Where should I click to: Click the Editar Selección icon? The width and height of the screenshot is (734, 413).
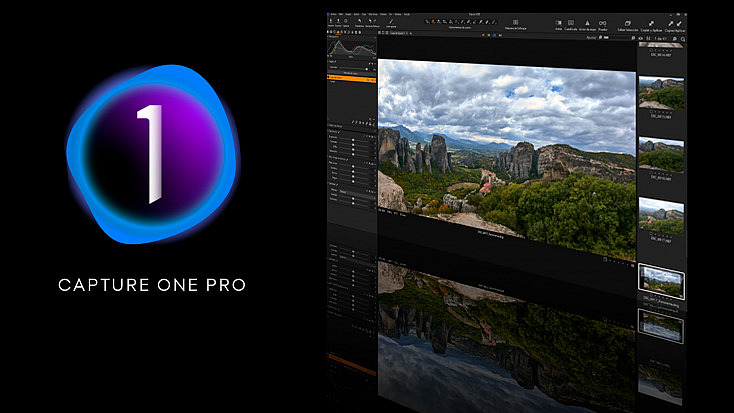[x=628, y=23]
